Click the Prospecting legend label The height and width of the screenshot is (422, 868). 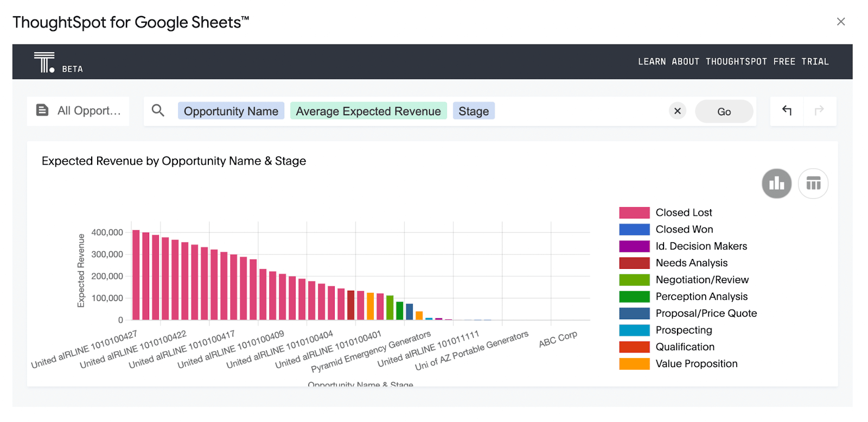click(x=684, y=330)
